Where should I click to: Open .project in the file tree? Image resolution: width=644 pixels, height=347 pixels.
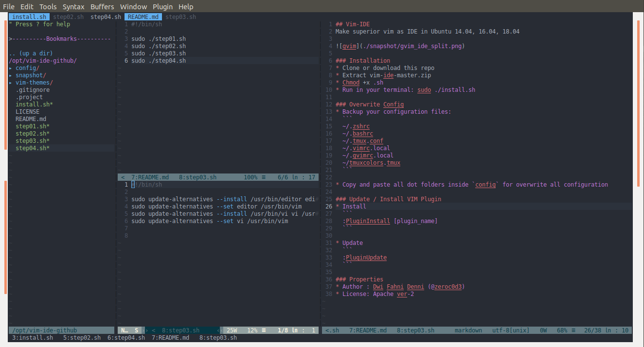pos(29,97)
